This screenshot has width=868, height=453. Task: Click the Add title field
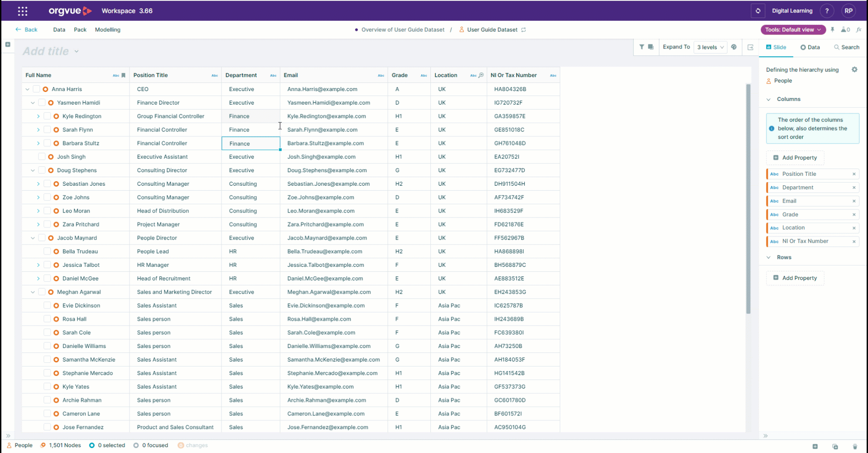pyautogui.click(x=46, y=51)
